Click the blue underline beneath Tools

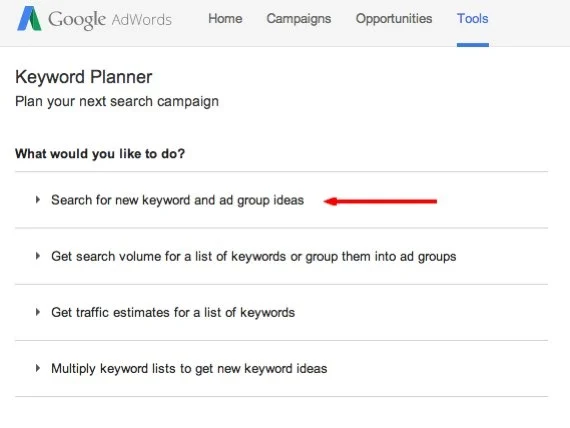click(473, 45)
